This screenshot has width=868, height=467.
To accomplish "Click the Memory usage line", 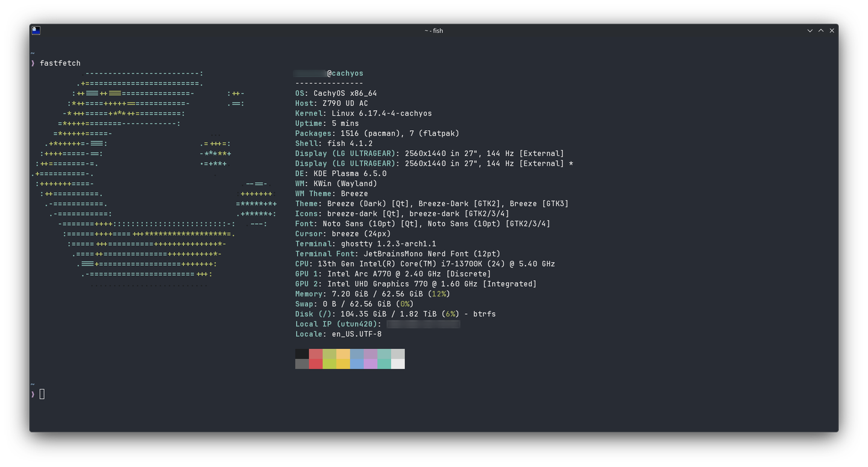I will point(372,294).
